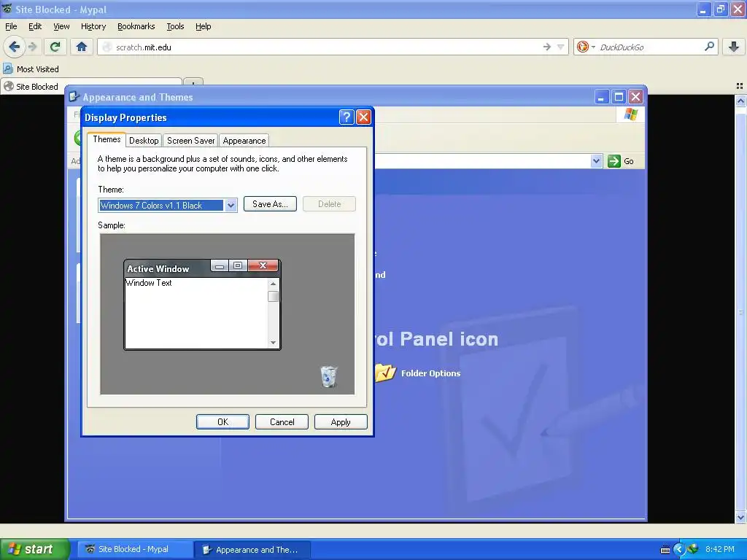The width and height of the screenshot is (747, 560).
Task: Click the Save As... button
Action: tap(270, 204)
